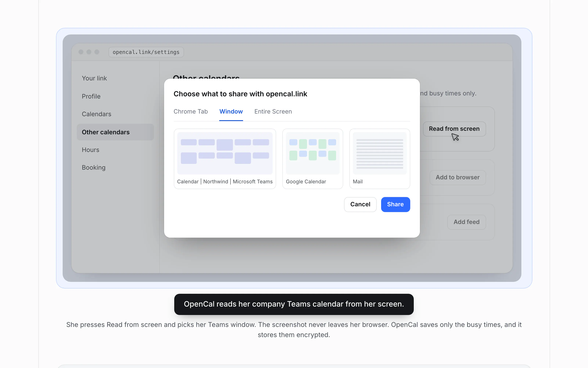
Task: Click the Read from screen button
Action: (x=454, y=129)
